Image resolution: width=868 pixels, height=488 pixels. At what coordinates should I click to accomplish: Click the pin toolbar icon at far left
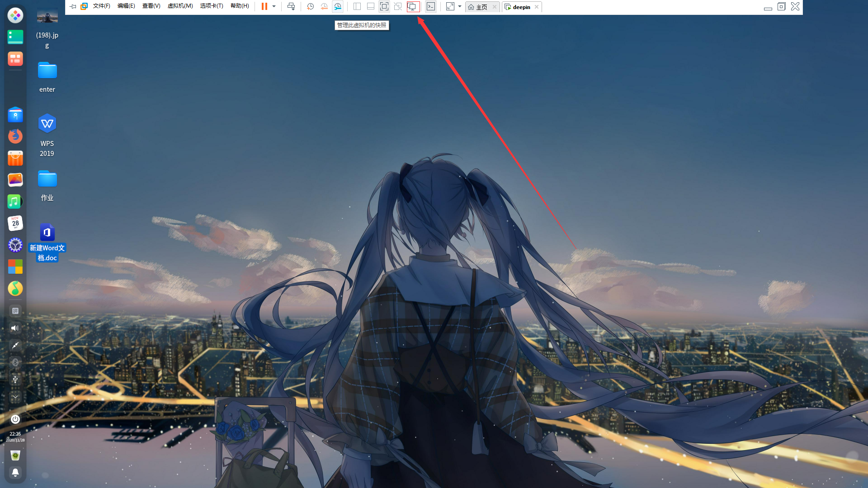pos(73,6)
